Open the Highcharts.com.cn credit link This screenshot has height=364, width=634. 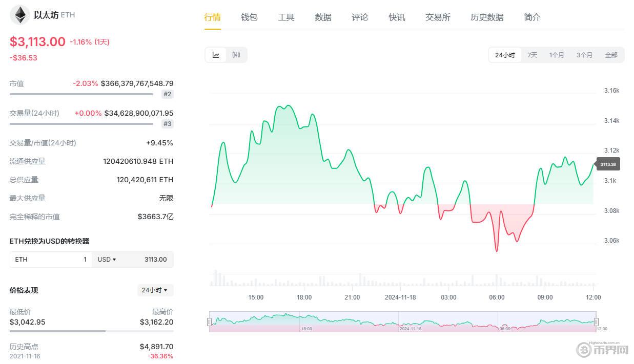coord(605,344)
